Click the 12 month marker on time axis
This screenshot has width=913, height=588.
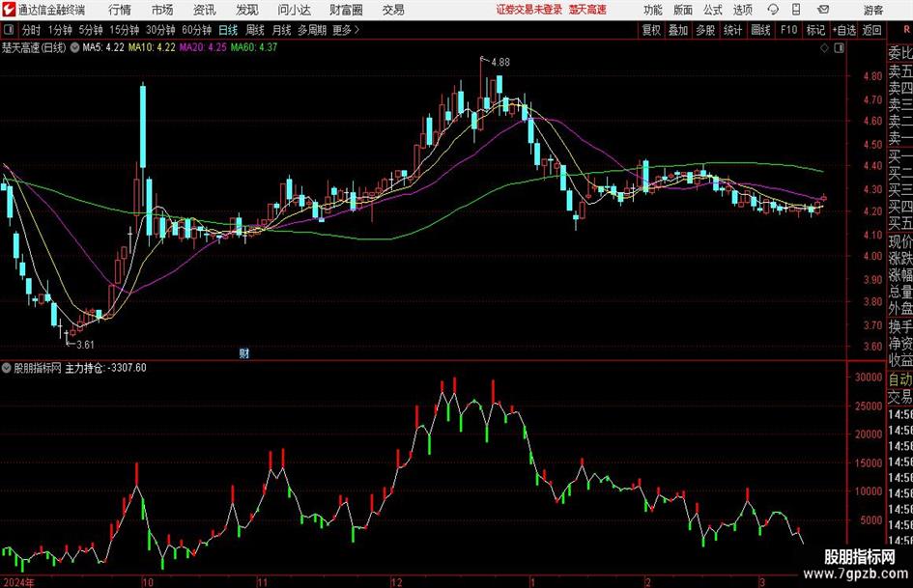(x=396, y=582)
